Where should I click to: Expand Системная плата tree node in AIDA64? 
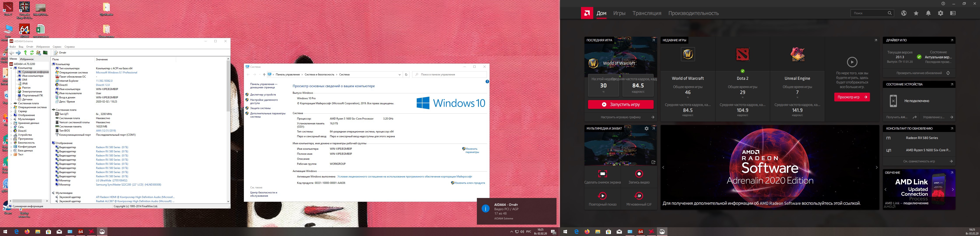point(11,103)
